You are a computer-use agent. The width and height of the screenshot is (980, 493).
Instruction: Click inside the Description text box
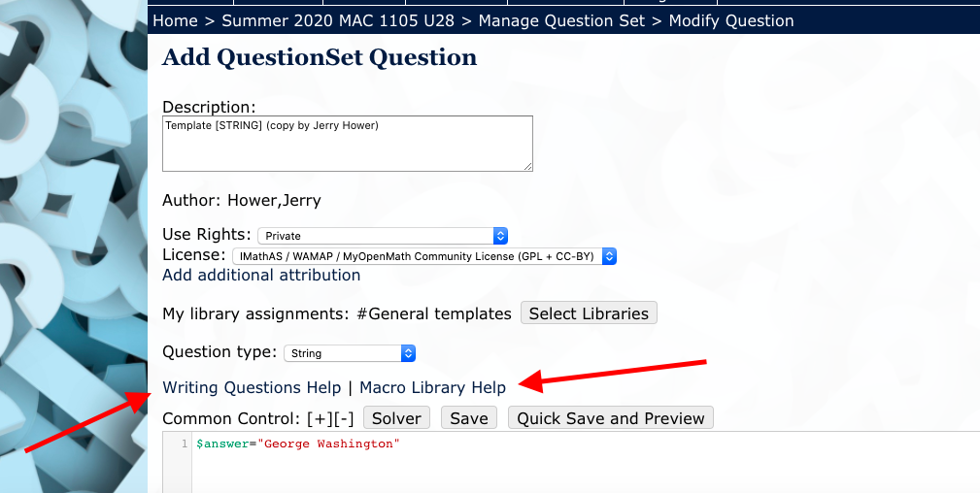click(347, 143)
